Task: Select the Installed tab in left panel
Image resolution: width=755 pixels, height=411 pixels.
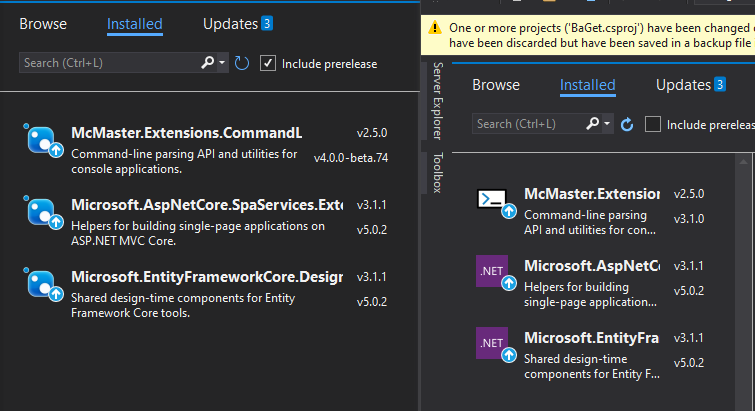Action: click(x=134, y=24)
